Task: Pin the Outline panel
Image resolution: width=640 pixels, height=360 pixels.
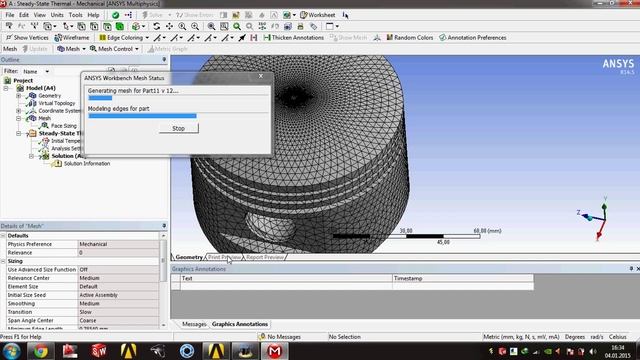Action: (x=164, y=60)
